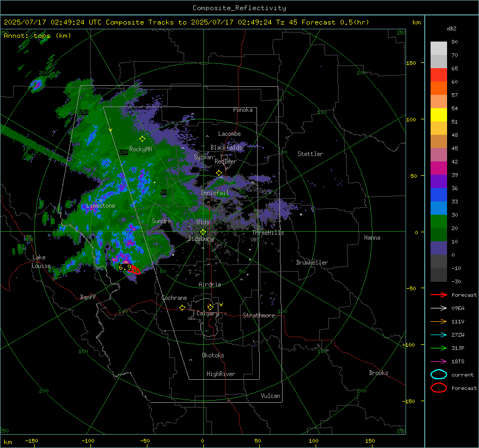Screen dimensions: 479x448
Task: Click the bright green 20-30 dBZ swatch
Action: 439,222
